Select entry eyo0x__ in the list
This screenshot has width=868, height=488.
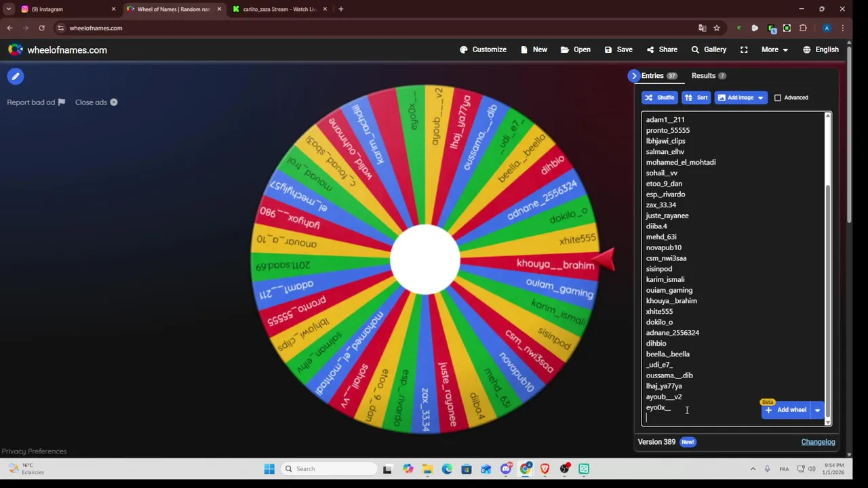tap(658, 408)
